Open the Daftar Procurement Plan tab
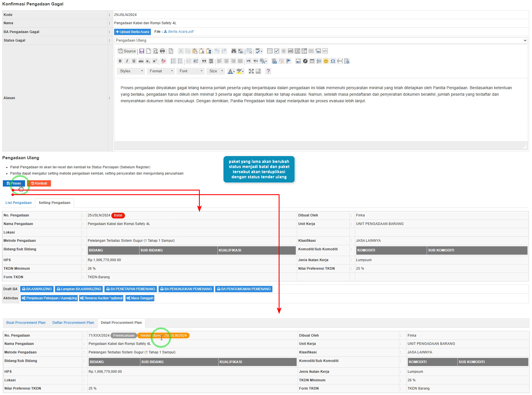This screenshot has height=395, width=532. coord(73,323)
